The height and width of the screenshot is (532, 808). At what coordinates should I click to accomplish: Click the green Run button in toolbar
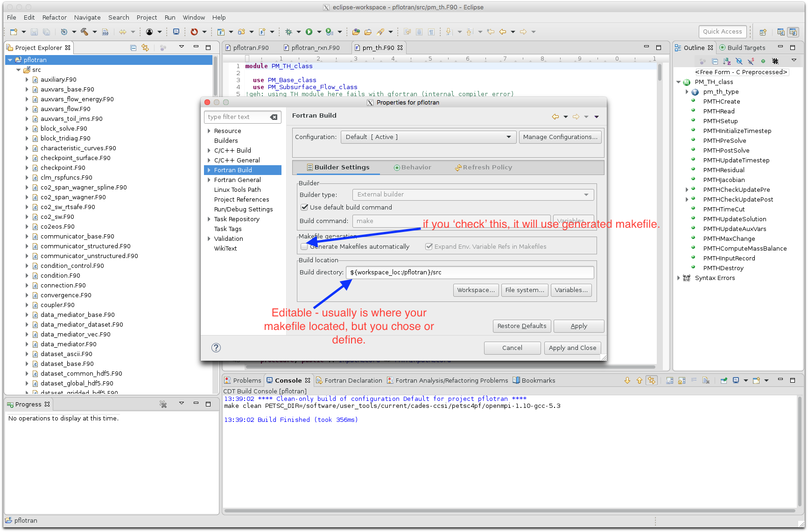coord(309,32)
